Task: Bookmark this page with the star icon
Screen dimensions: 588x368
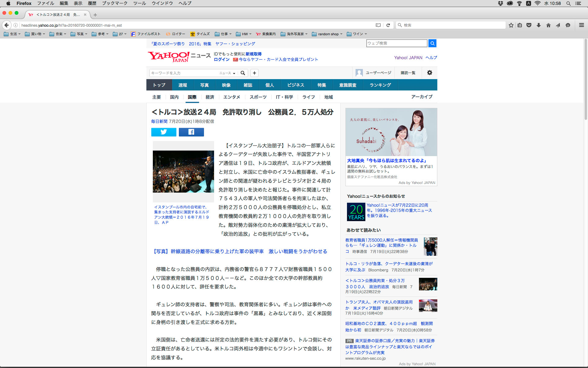Action: (x=511, y=25)
